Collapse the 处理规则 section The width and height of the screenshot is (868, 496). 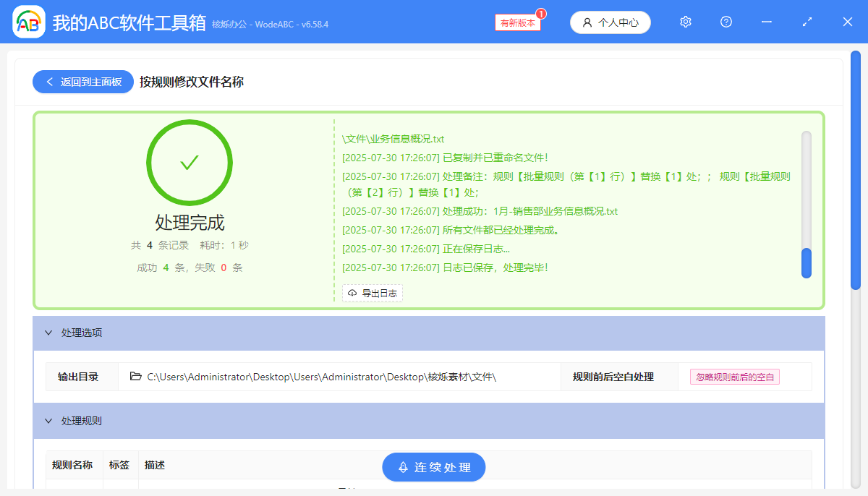coord(48,421)
